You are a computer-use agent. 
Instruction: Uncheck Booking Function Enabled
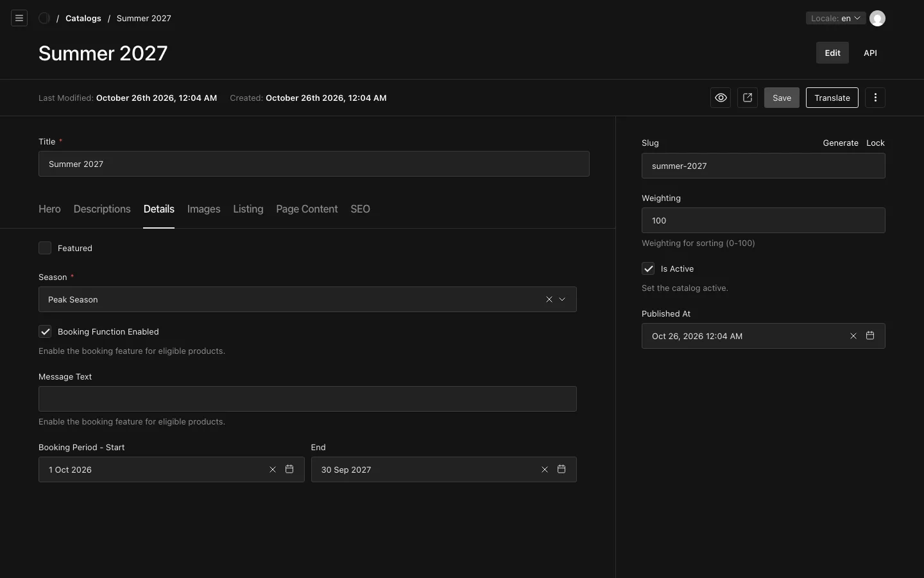click(45, 331)
